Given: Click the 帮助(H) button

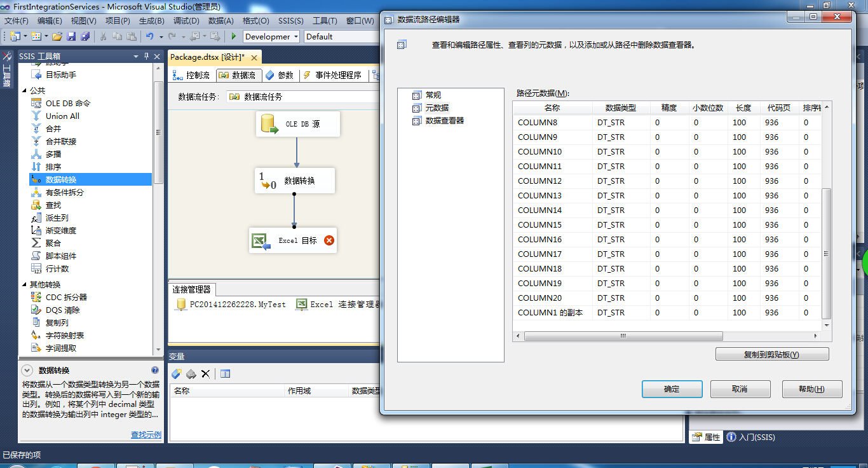Looking at the screenshot, I should tap(812, 389).
